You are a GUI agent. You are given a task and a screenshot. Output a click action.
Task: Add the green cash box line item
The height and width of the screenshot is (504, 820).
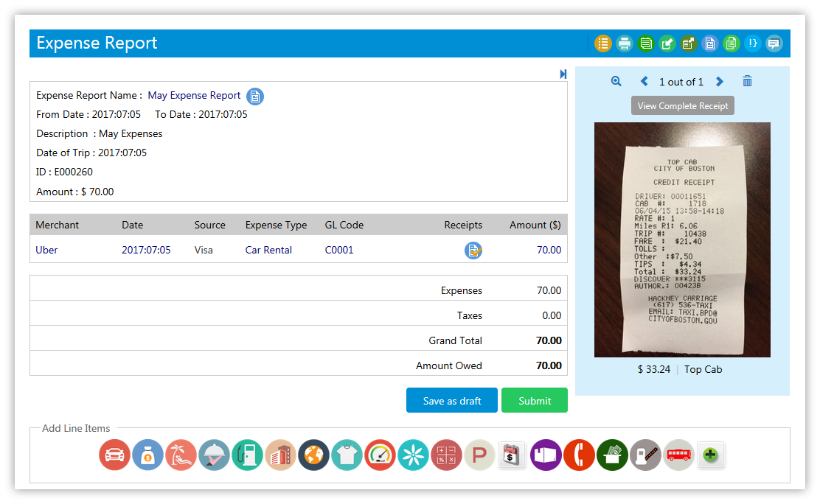[612, 455]
